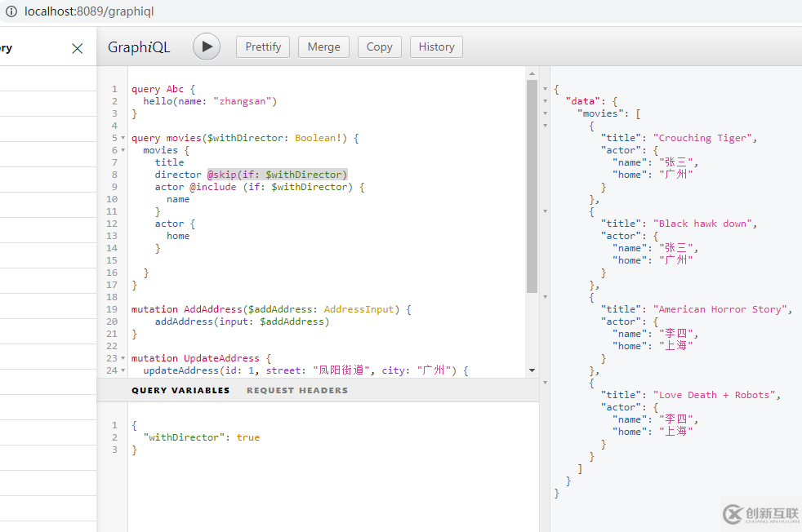Fold the "movies" array in the results
802x532 pixels.
tap(546, 114)
